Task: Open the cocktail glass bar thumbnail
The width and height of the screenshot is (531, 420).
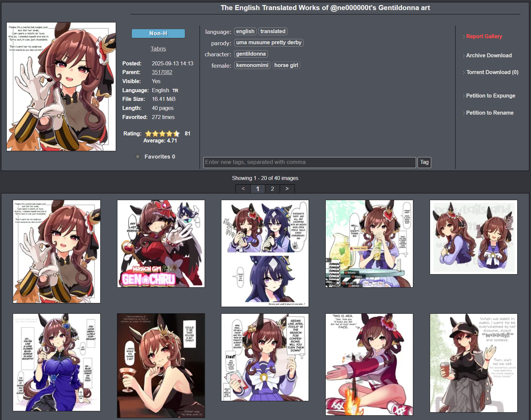Action: pos(161,366)
